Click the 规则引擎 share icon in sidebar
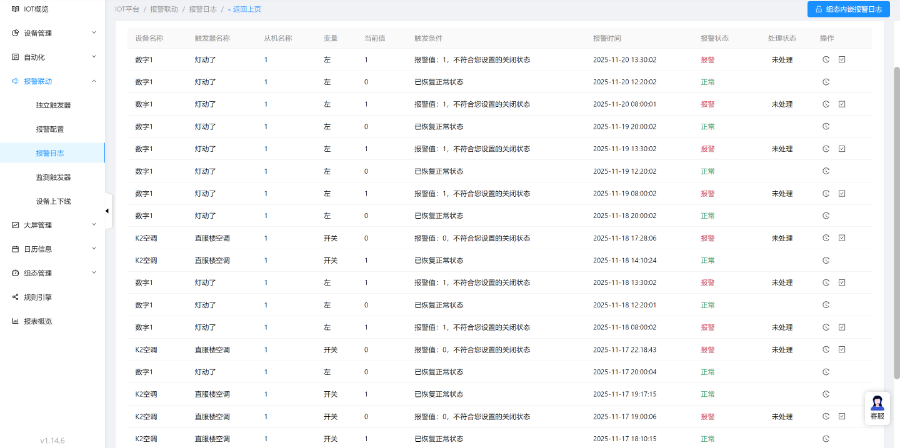 click(x=15, y=297)
